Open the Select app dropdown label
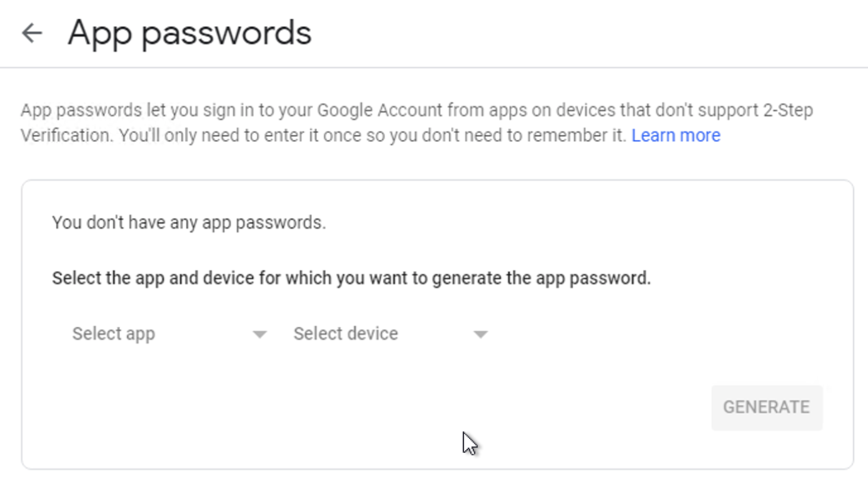 coord(114,334)
